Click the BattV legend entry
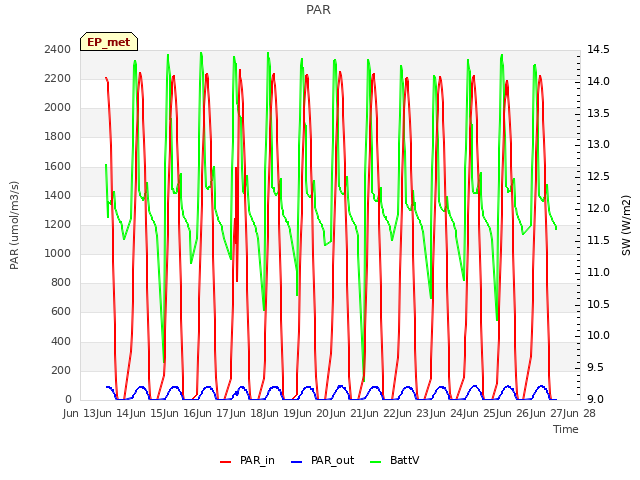Screen dimensions: 640x480 click(x=394, y=460)
